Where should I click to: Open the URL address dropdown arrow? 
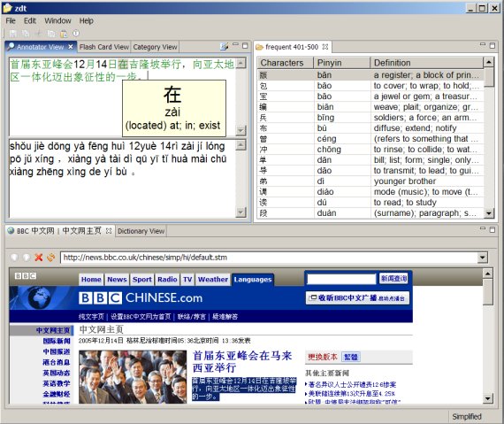coord(482,258)
